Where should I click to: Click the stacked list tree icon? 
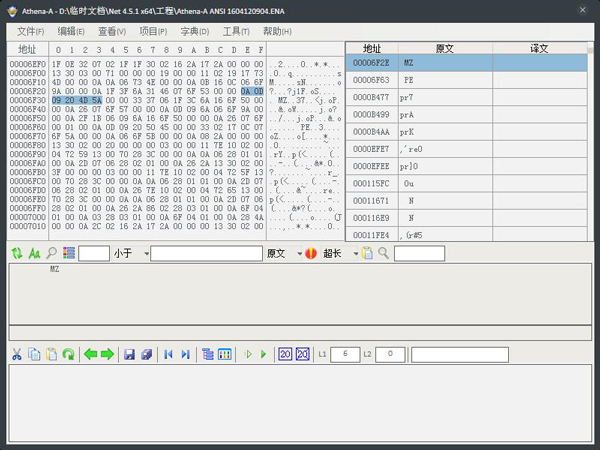[x=208, y=354]
